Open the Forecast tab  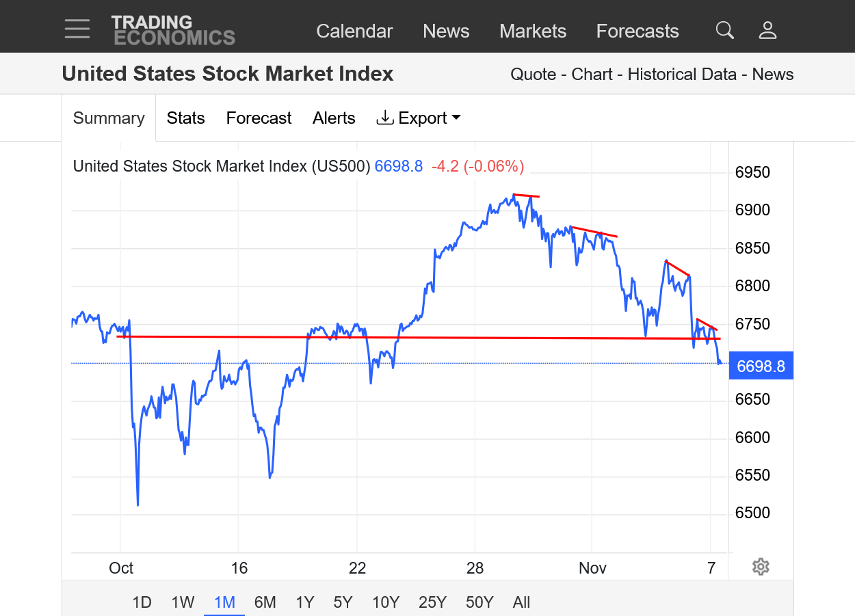click(259, 118)
